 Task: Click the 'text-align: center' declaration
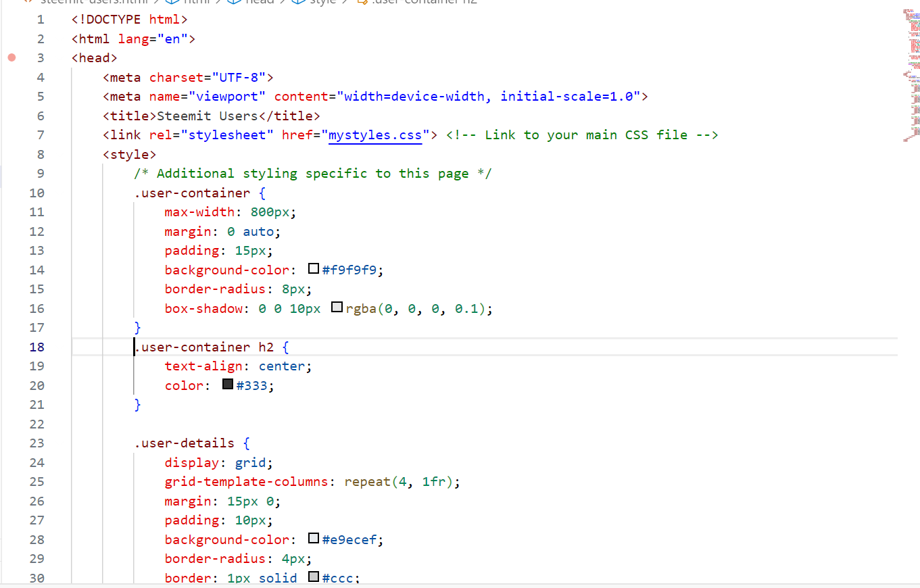click(239, 366)
